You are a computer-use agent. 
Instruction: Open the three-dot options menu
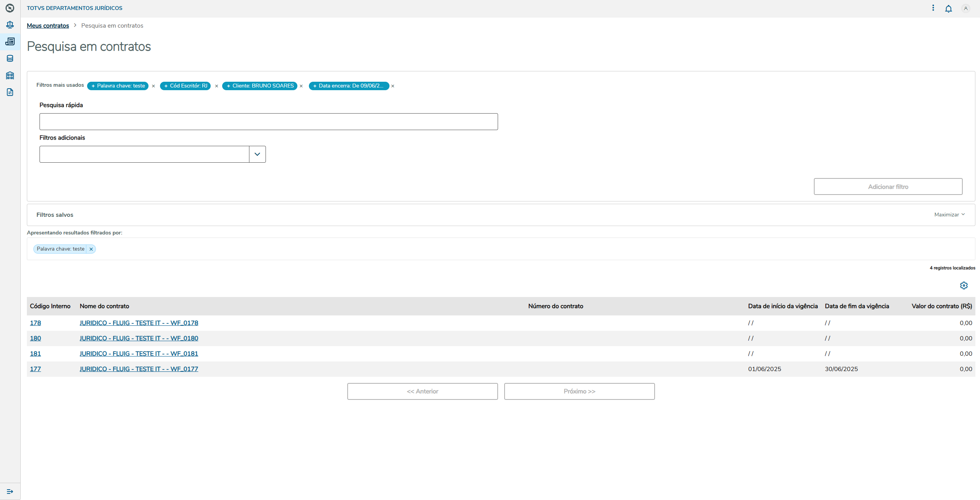(x=933, y=8)
